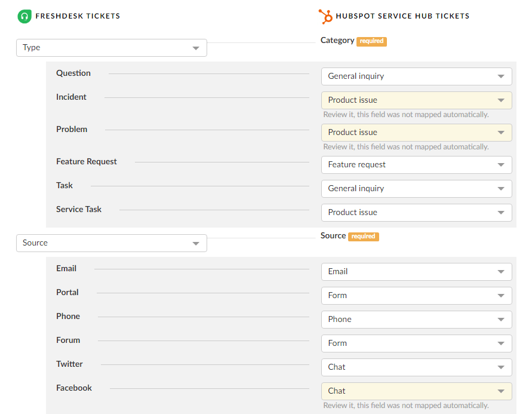Click the required badge next to Category
The image size is (532, 414).
click(x=371, y=41)
